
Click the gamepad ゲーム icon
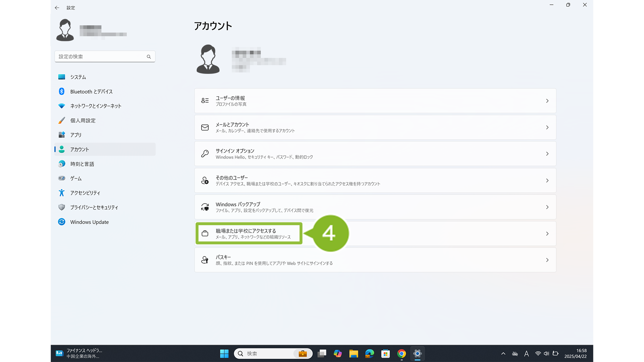[62, 178]
